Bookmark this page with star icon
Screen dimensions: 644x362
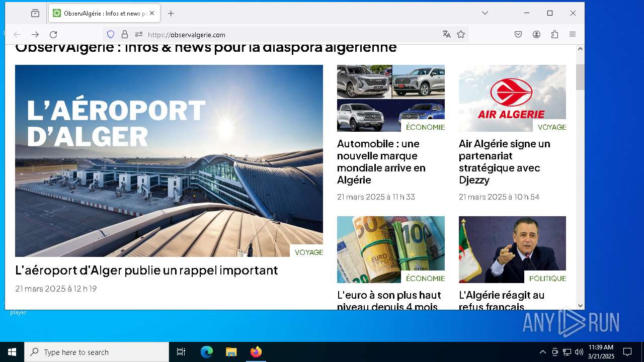tap(461, 34)
